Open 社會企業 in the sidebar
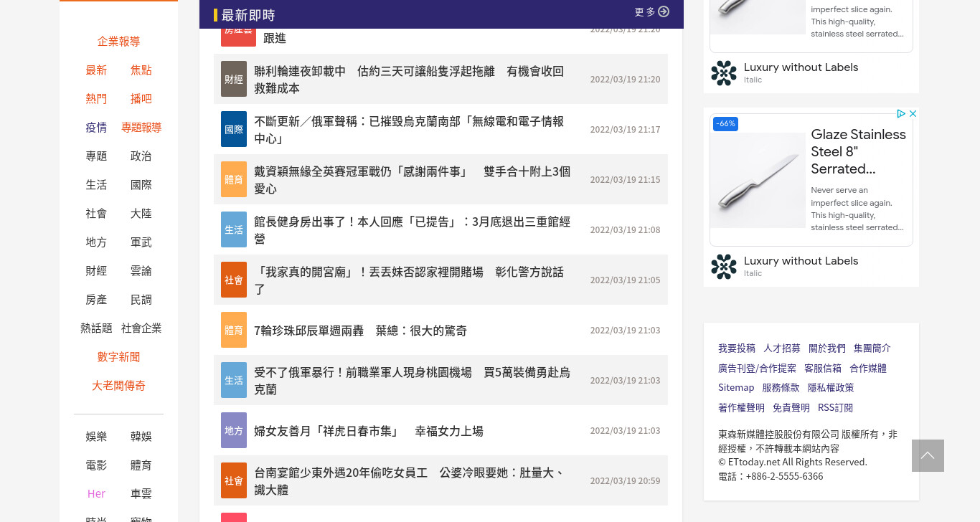 tap(141, 328)
